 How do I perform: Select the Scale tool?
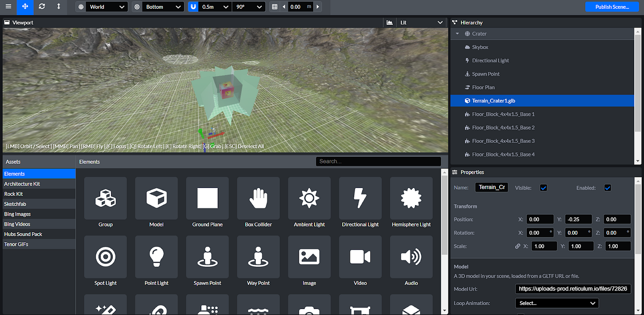point(58,7)
